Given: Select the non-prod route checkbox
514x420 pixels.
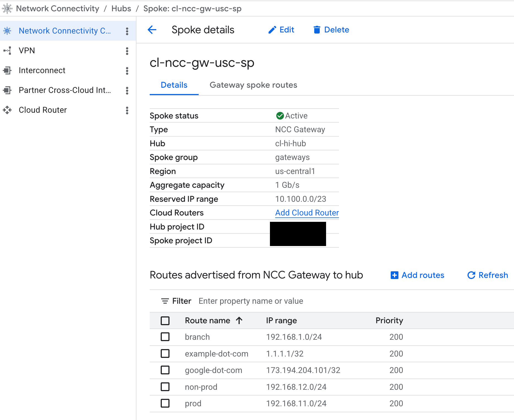Looking at the screenshot, I should [165, 387].
